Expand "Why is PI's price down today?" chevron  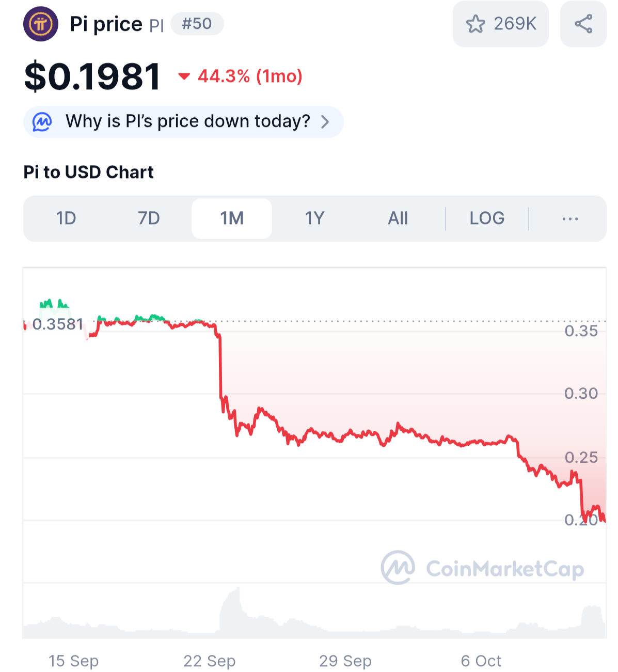pyautogui.click(x=325, y=122)
